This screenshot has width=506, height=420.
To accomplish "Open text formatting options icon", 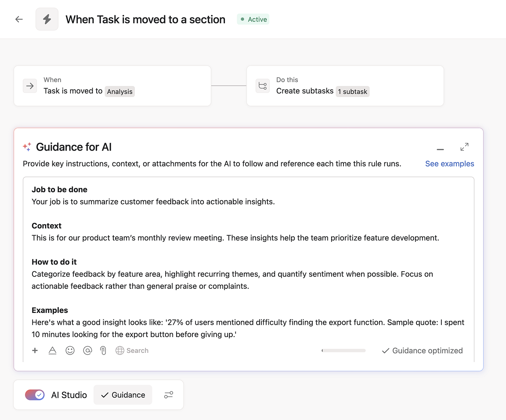I will [52, 351].
